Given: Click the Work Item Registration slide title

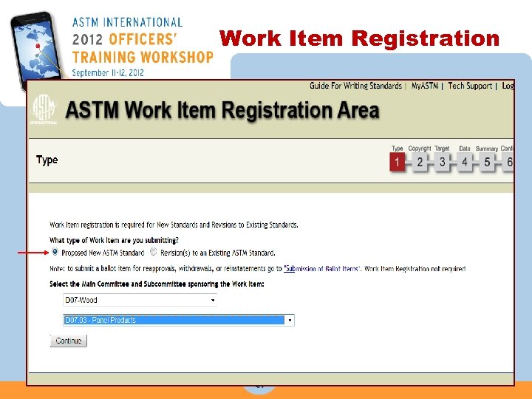Looking at the screenshot, I should (x=359, y=38).
